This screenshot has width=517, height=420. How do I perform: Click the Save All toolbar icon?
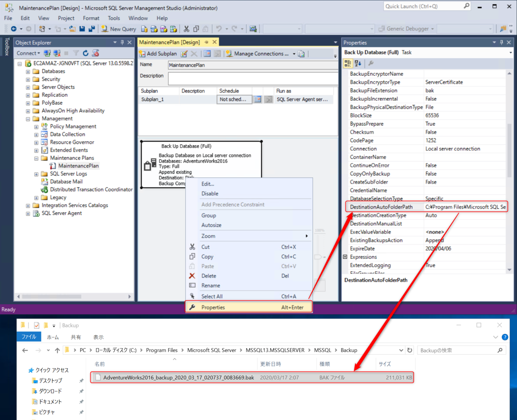pos(91,29)
